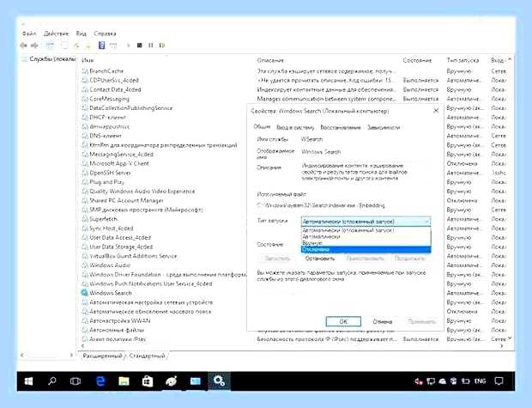The image size is (532, 408).
Task: Click the muted volume tray icon
Action: point(419,381)
